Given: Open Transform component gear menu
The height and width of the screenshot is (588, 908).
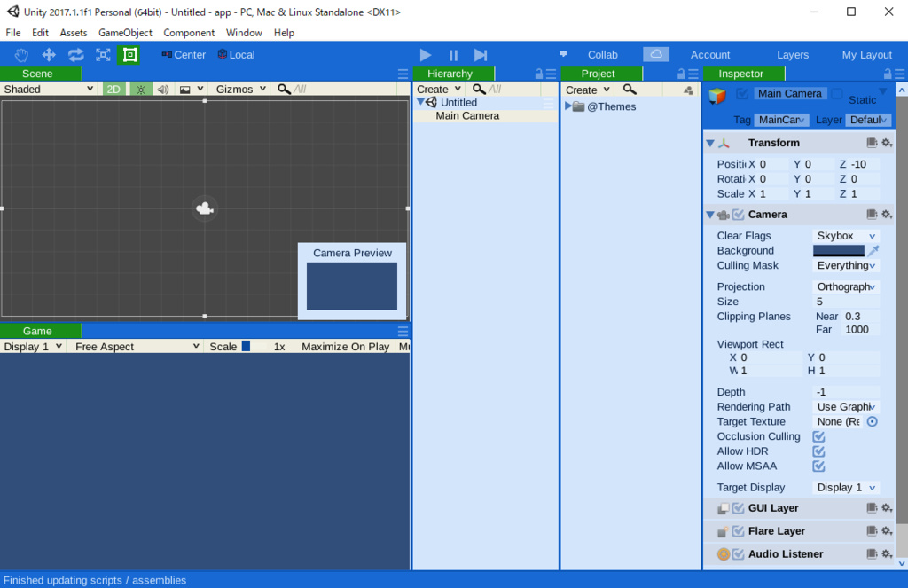Looking at the screenshot, I should click(x=887, y=143).
